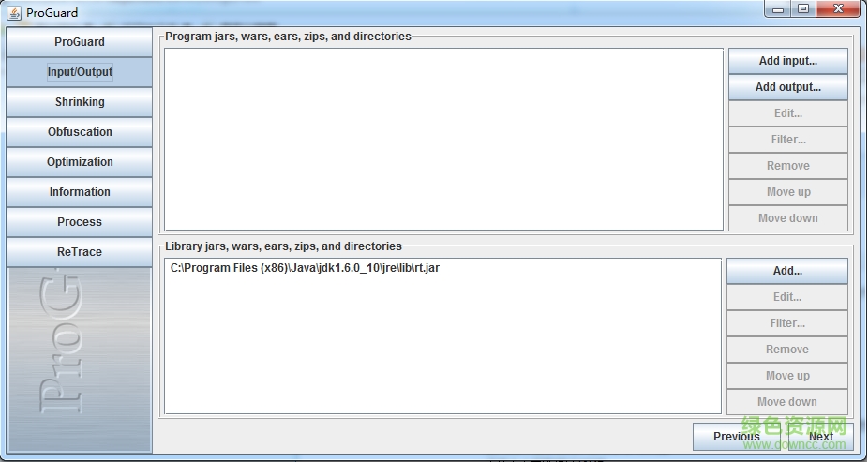
Task: Click the Java icon in title bar
Action: tap(14, 12)
